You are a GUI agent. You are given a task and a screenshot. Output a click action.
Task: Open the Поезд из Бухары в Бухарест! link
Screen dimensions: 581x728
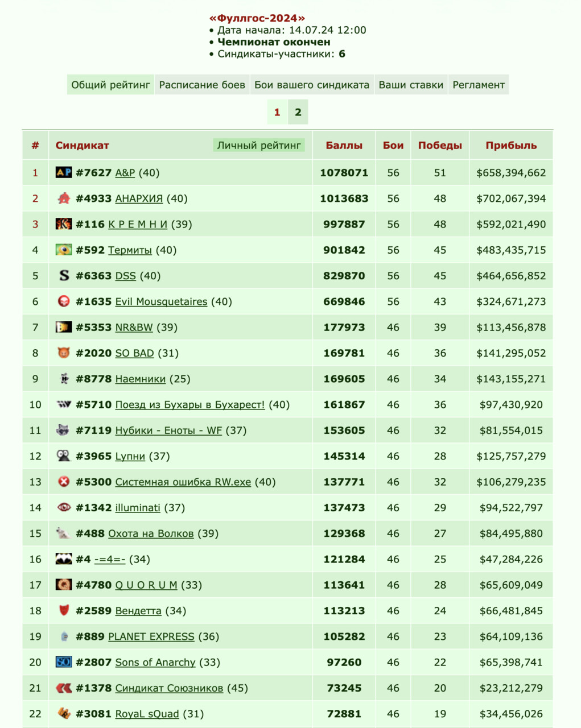point(190,404)
